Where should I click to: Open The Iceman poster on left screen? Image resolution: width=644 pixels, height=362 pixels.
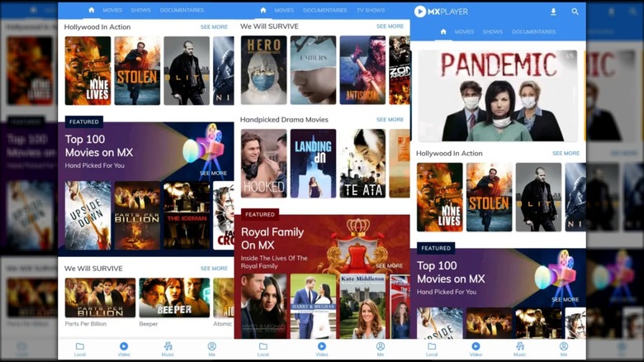pyautogui.click(x=187, y=216)
